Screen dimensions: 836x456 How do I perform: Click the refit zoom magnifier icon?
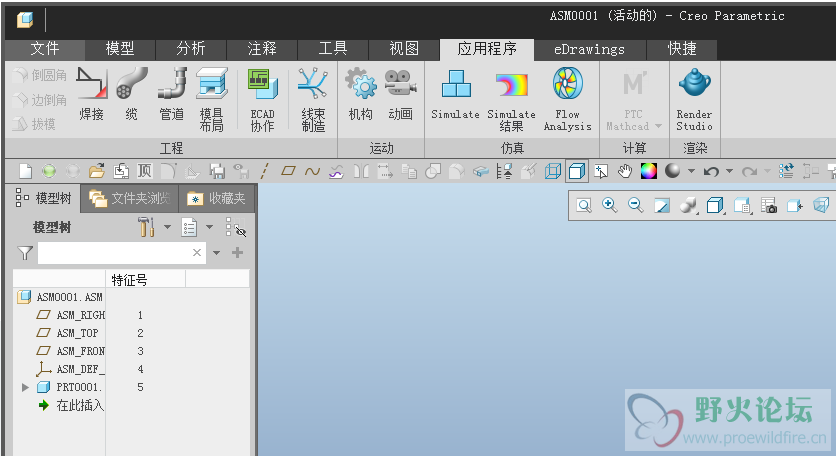pyautogui.click(x=584, y=205)
